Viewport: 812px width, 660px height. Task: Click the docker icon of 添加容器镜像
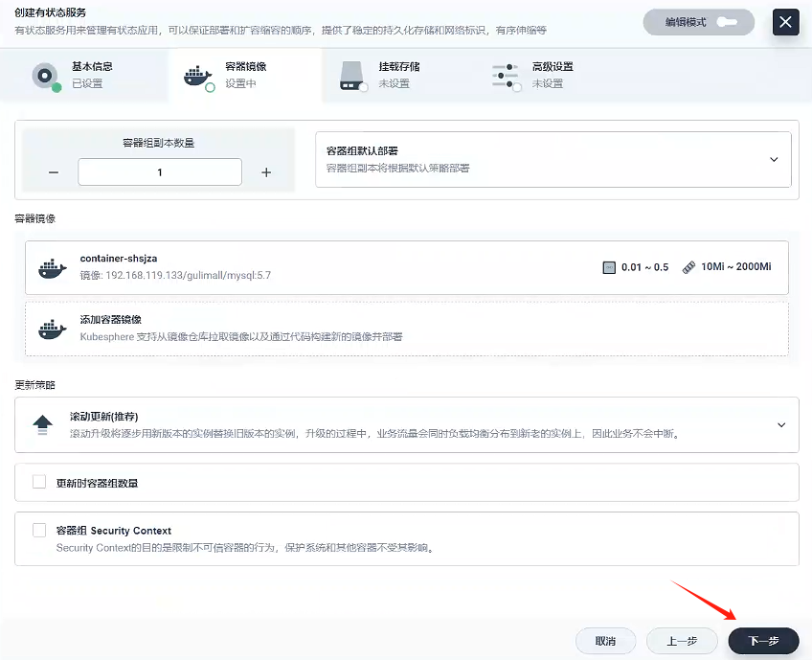(x=53, y=330)
